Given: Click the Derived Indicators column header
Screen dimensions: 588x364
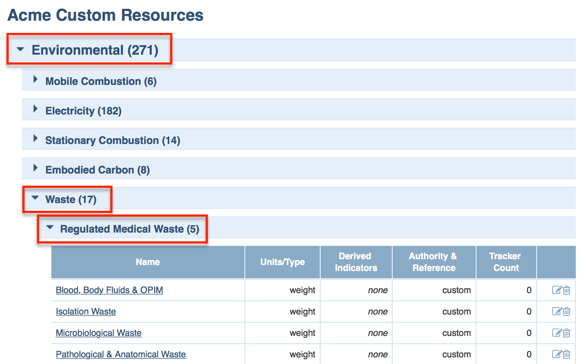Looking at the screenshot, I should (x=356, y=262).
